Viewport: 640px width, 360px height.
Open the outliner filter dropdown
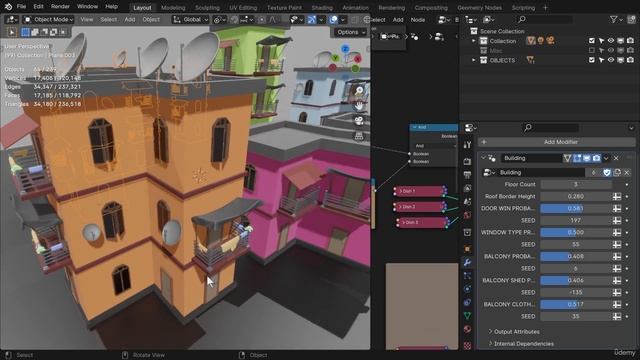616,19
